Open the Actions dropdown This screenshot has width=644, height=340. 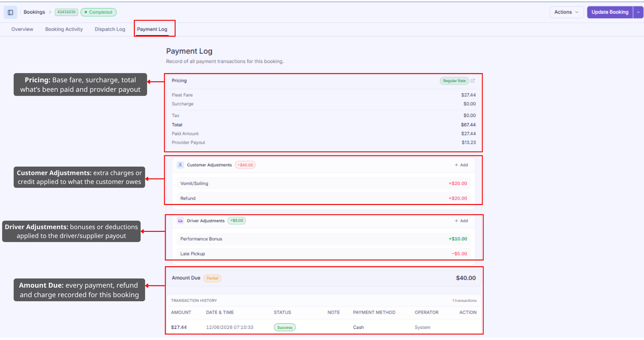(x=566, y=12)
